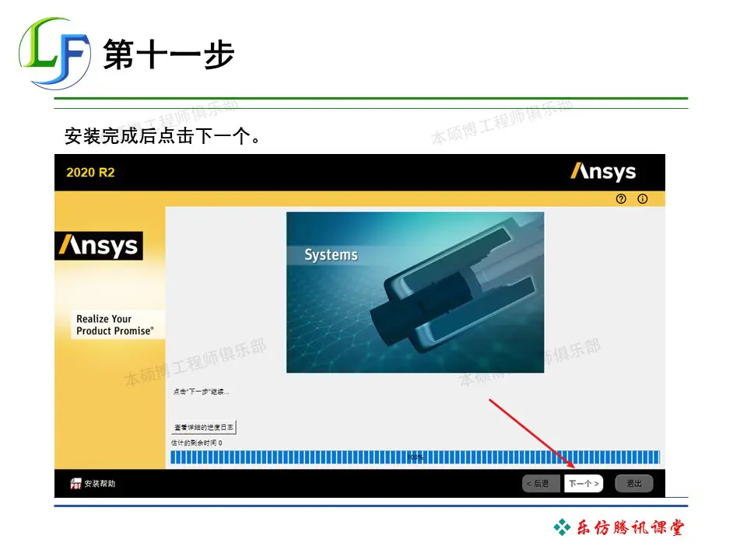Click the circled info icon
Image resolution: width=747 pixels, height=560 pixels.
[642, 199]
